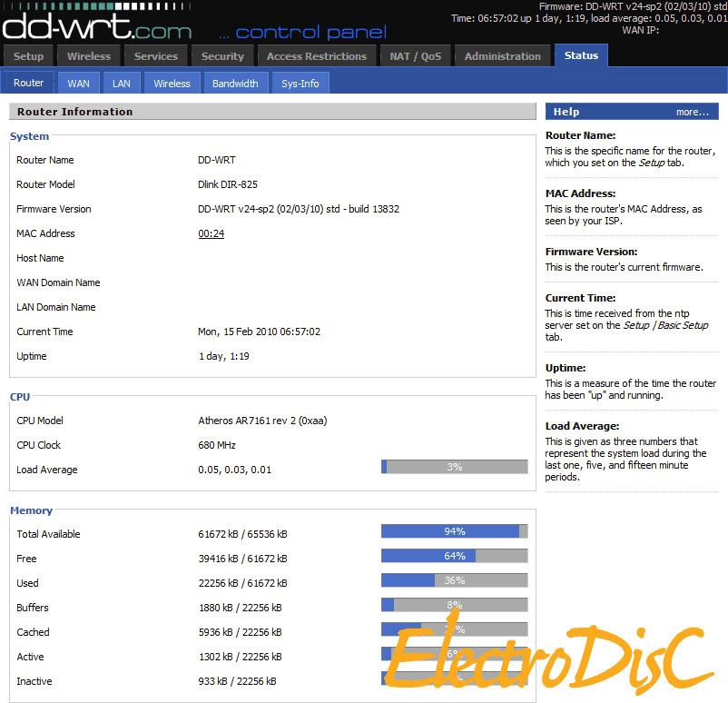Switch to the LAN status sub-tab

tap(122, 84)
